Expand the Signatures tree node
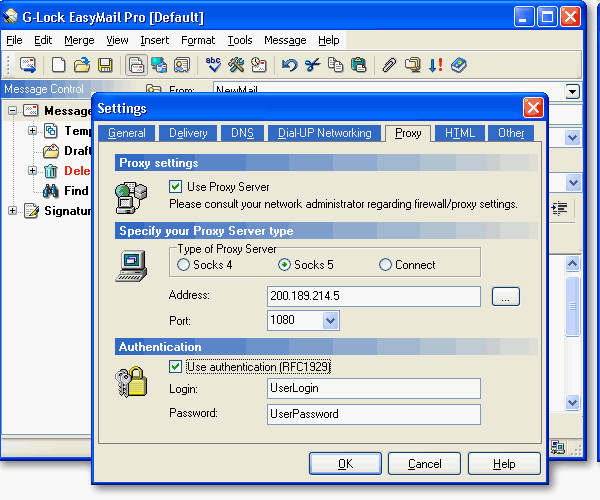Viewport: 600px width, 500px height. pyautogui.click(x=12, y=210)
